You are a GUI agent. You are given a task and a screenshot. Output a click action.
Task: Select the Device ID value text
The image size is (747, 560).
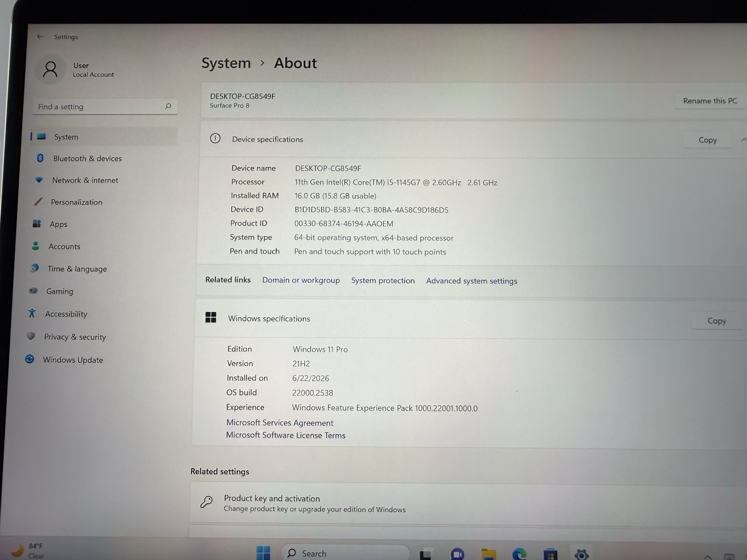click(371, 210)
